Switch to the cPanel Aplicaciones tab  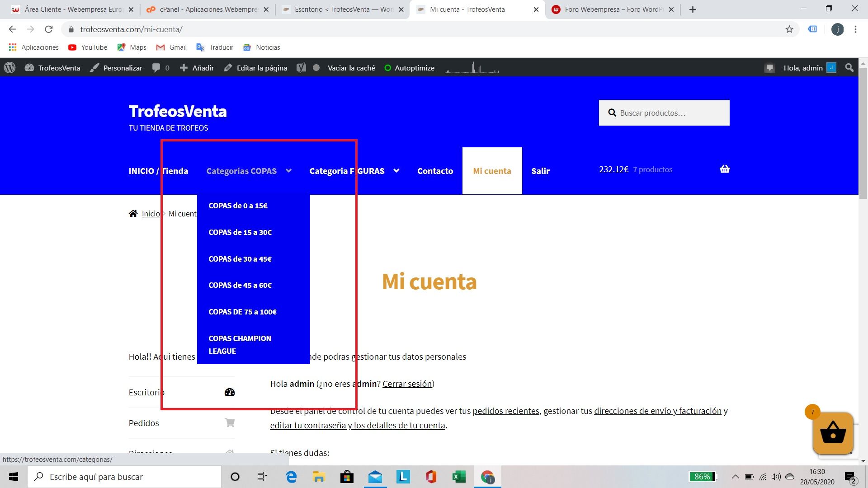208,9
